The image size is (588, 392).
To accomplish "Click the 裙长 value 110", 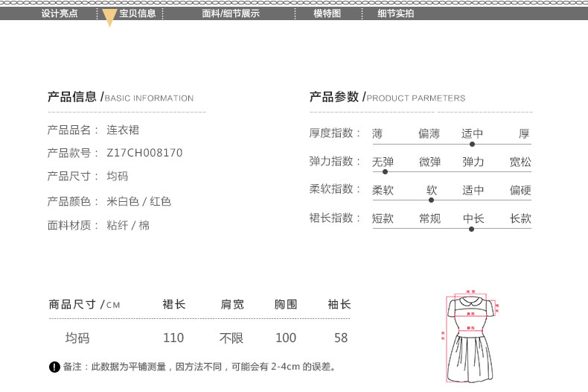I will click(173, 338).
